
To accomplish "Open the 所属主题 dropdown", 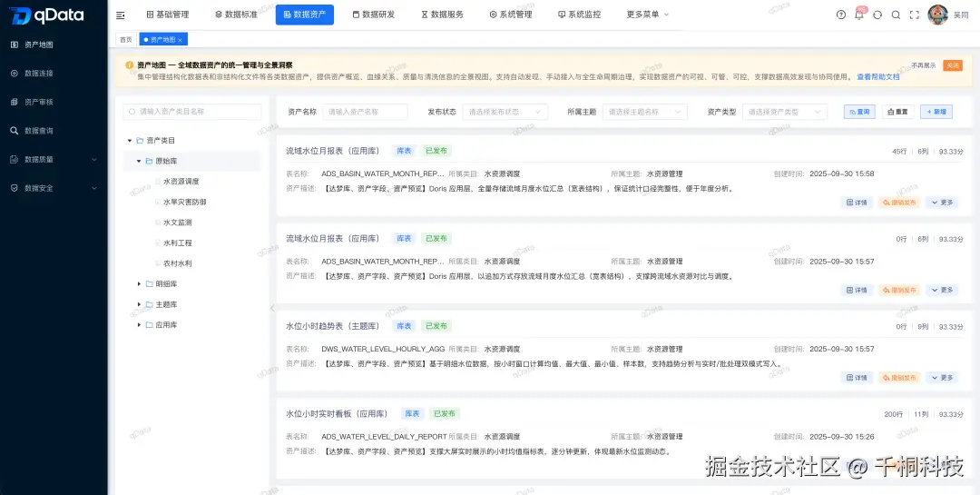I will click(x=644, y=112).
